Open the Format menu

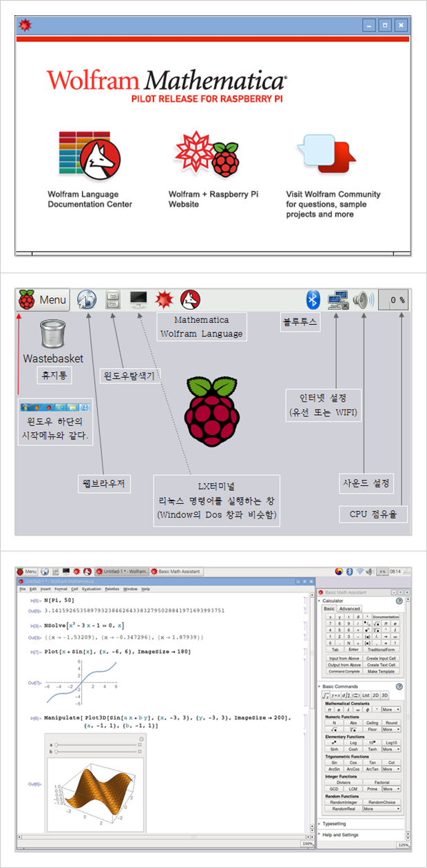[61, 589]
